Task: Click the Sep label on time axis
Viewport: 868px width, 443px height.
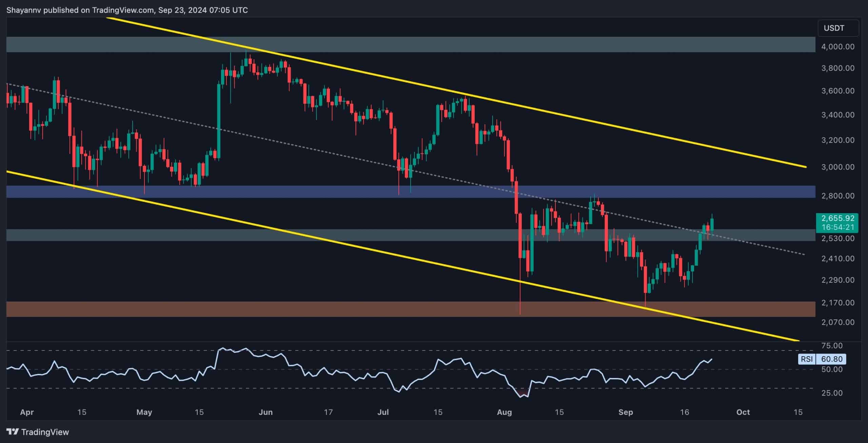Action: (626, 412)
